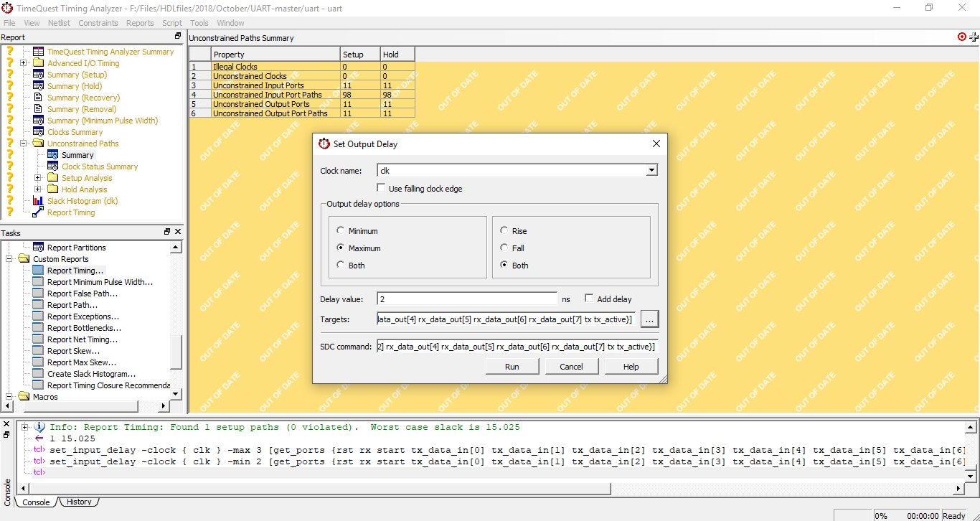Click Slack Histogram (clk) chart icon
The width and height of the screenshot is (980, 521).
[39, 201]
